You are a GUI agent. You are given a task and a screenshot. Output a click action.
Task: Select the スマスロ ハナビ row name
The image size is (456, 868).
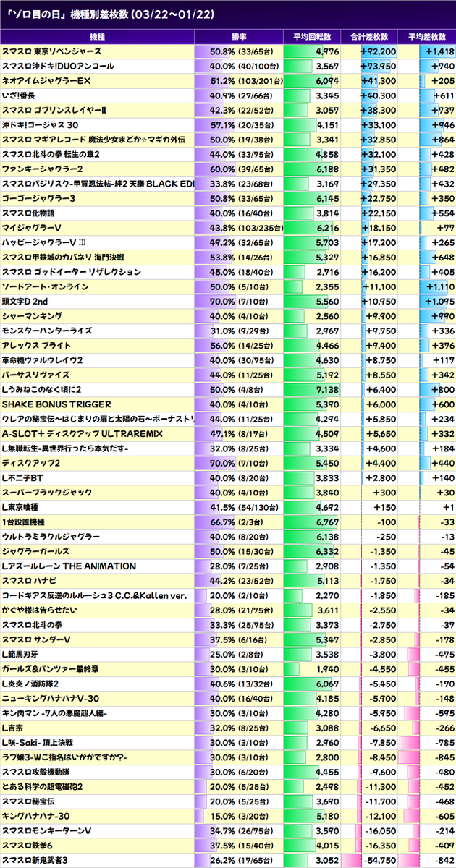pyautogui.click(x=30, y=581)
